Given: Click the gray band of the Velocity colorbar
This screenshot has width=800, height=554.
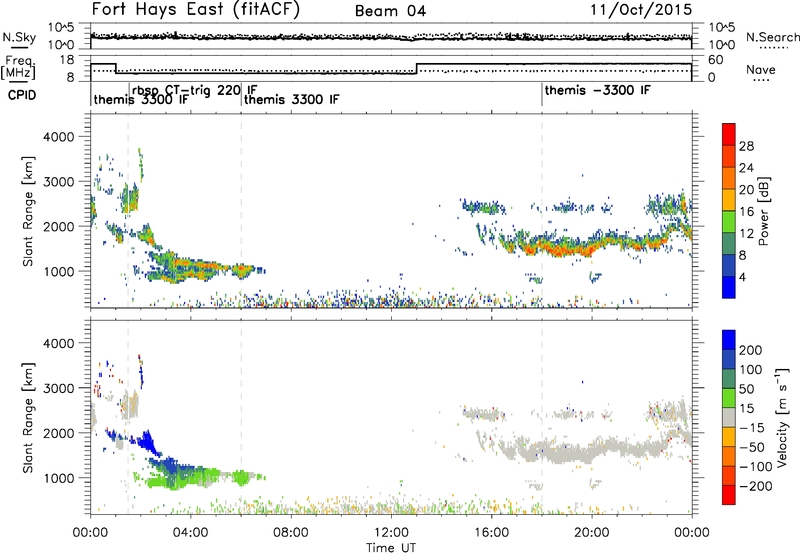Looking at the screenshot, I should click(729, 418).
